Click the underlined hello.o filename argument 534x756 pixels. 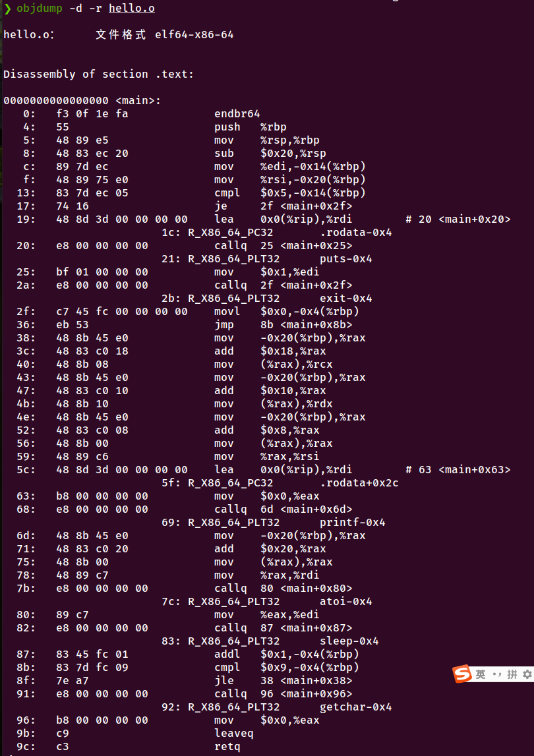click(x=132, y=9)
